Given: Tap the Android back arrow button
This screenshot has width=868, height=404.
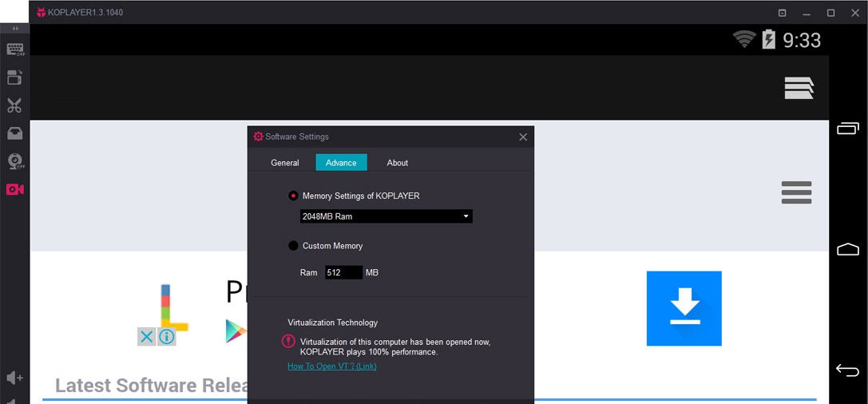Looking at the screenshot, I should pyautogui.click(x=847, y=370).
